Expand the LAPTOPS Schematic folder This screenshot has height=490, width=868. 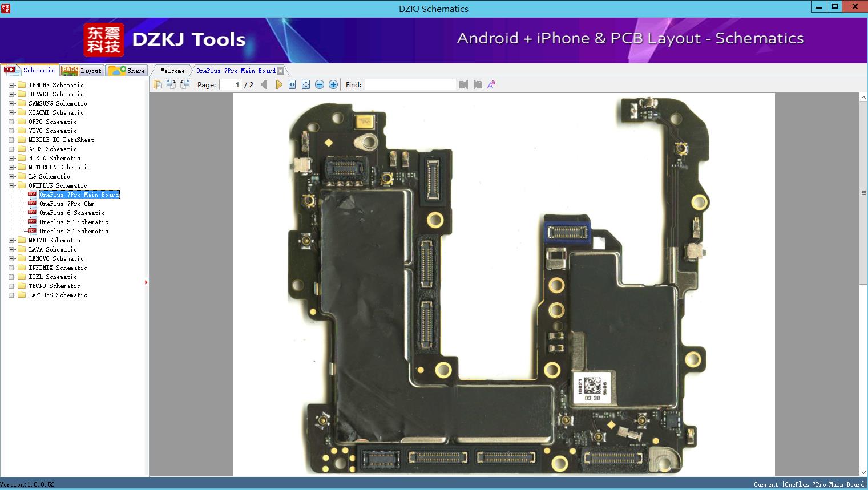[11, 295]
